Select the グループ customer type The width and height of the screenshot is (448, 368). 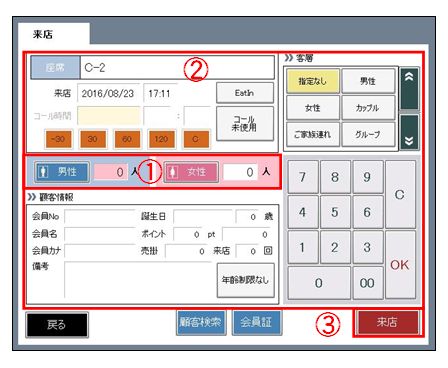coord(368,134)
